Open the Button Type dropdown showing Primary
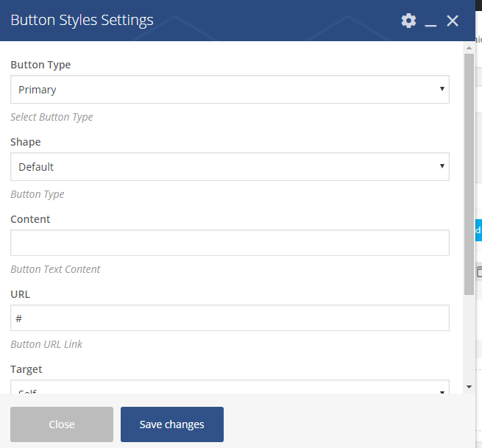The image size is (482, 448). tap(230, 90)
